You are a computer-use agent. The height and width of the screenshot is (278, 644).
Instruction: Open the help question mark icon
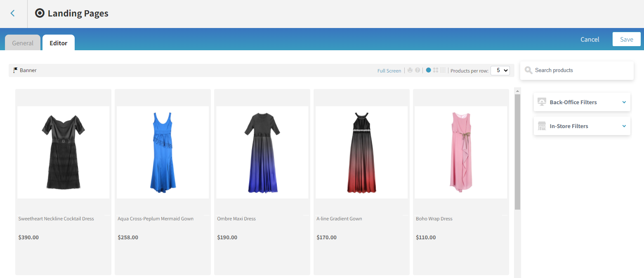pos(418,70)
